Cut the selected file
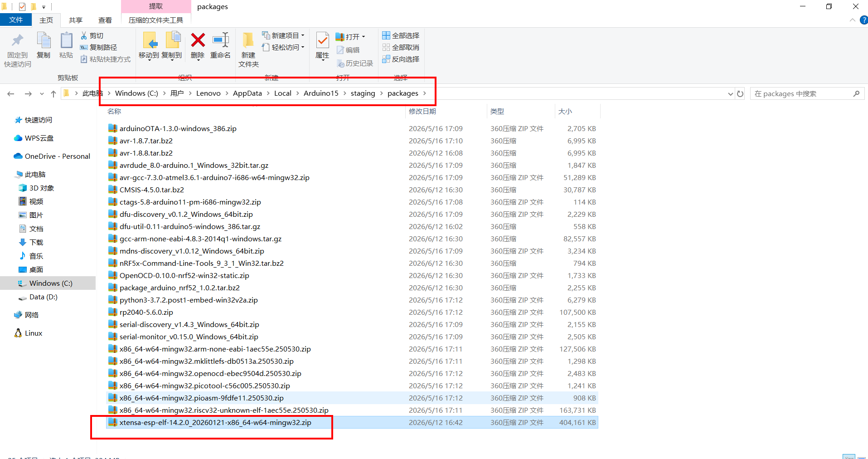868x459 pixels. (92, 35)
